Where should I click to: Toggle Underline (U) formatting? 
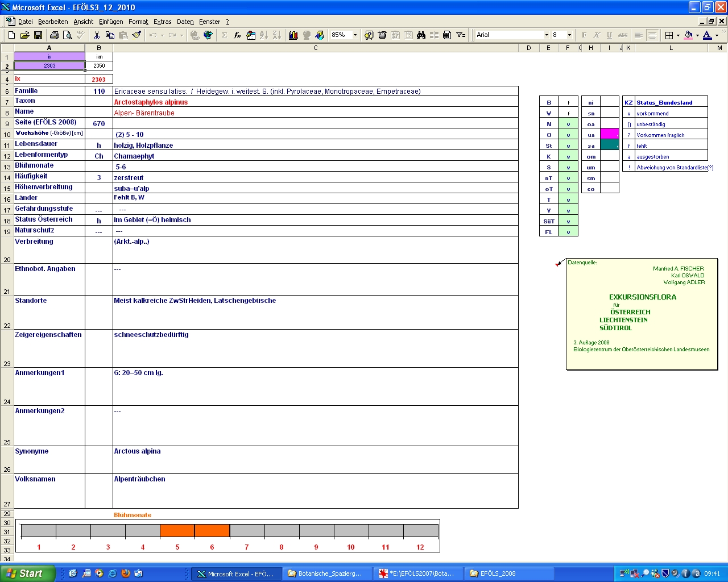point(610,35)
